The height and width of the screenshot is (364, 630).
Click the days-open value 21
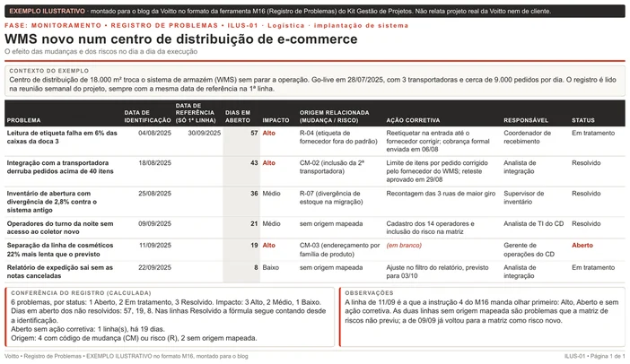coord(254,223)
